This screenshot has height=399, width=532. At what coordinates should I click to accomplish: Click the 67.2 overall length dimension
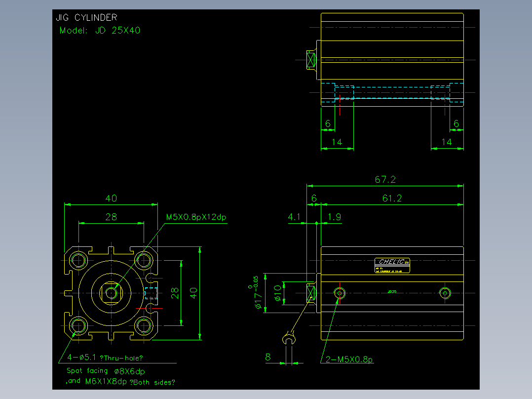coord(385,179)
